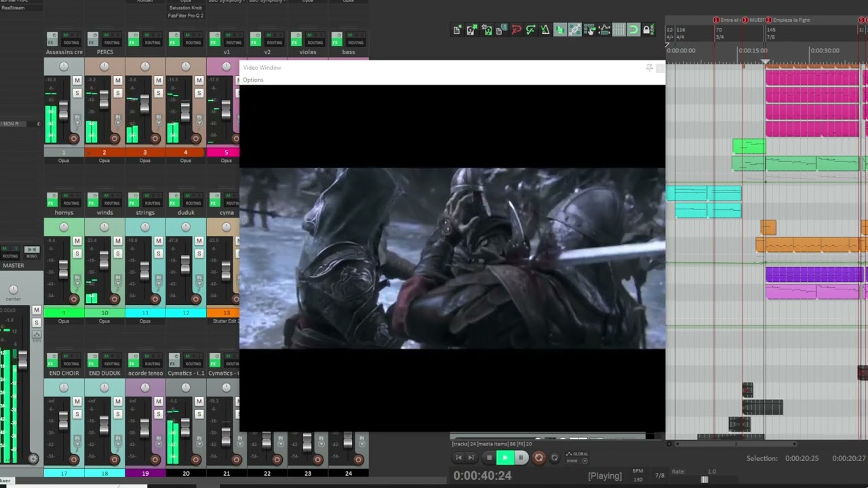
Task: Arm record on Assassins cre track
Action: pyautogui.click(x=74, y=139)
